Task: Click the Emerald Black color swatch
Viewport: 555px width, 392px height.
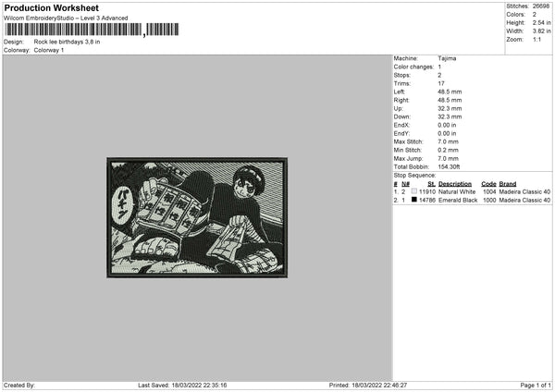Action: point(414,200)
